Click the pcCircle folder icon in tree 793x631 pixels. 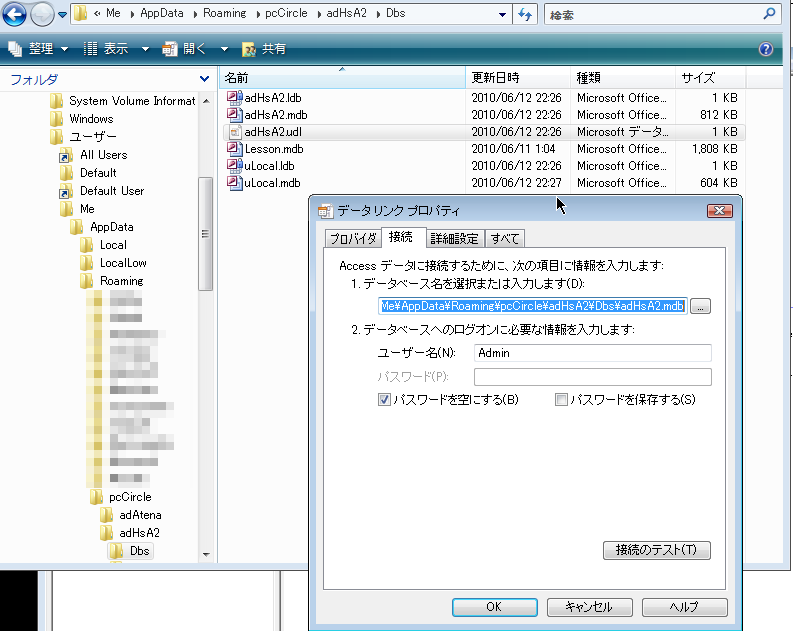coord(96,497)
